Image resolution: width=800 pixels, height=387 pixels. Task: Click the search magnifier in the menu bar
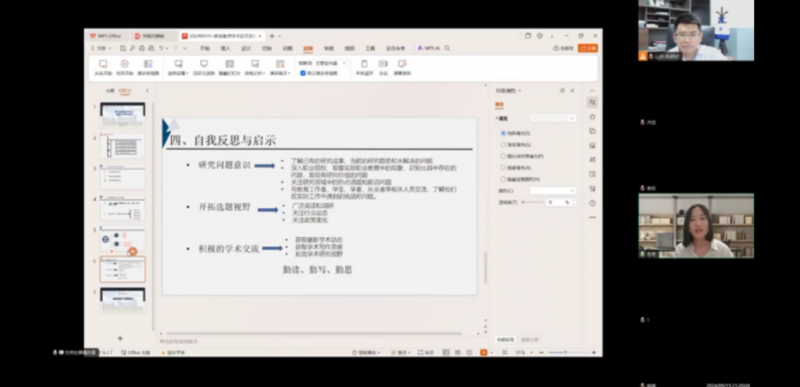447,48
